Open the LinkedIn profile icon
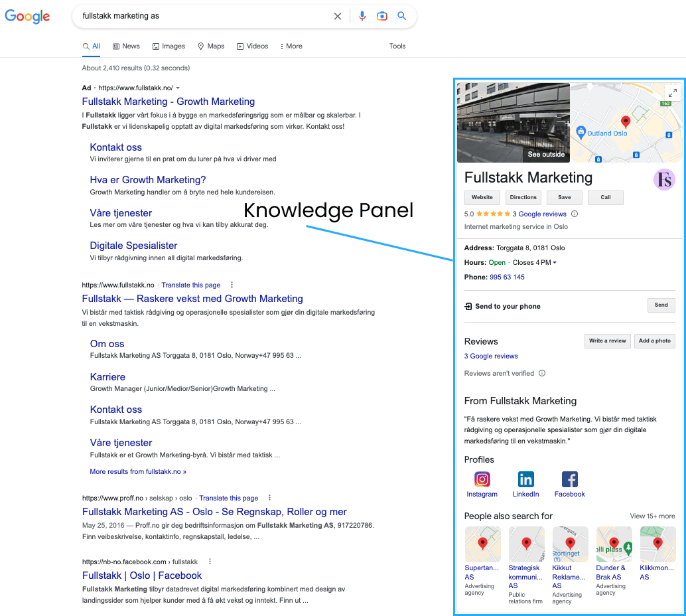The height and width of the screenshot is (616, 686). click(525, 479)
